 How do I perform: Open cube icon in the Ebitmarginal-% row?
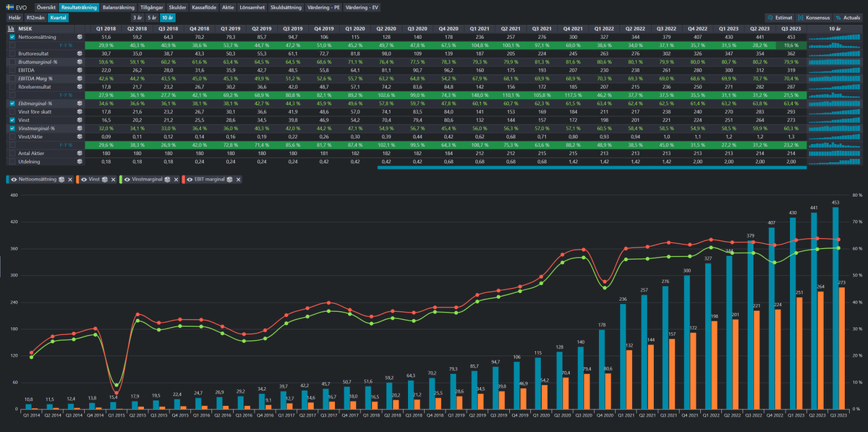[80, 105]
